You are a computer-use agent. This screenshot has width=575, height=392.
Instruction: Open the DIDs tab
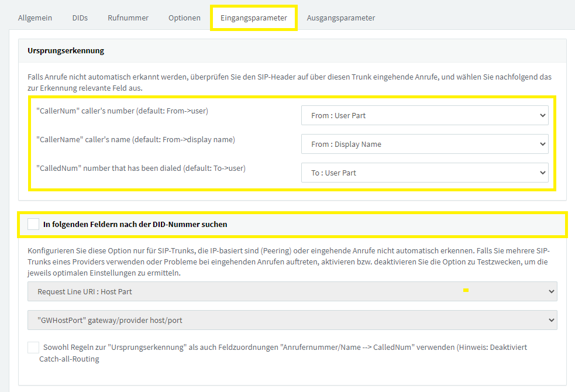[x=80, y=18]
